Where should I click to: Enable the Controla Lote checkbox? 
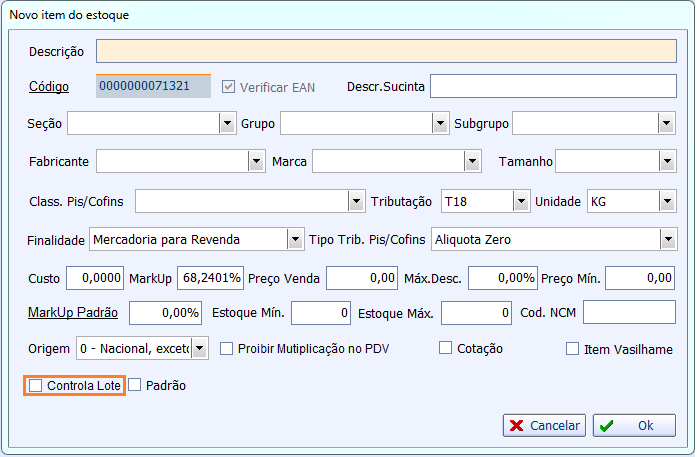click(x=37, y=385)
